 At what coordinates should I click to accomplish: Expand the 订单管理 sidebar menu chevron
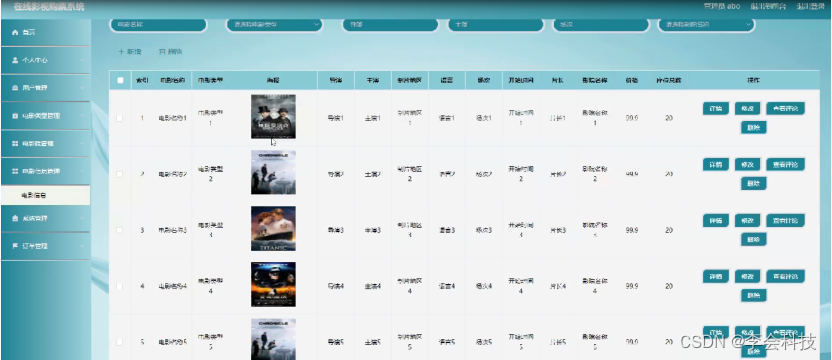pos(82,246)
